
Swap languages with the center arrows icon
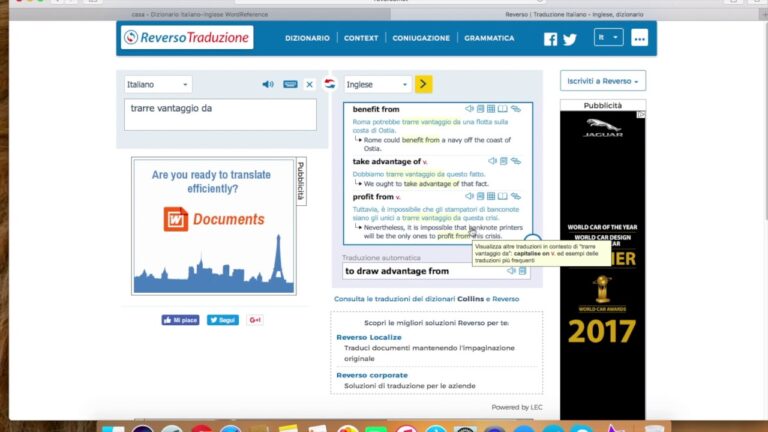(330, 84)
